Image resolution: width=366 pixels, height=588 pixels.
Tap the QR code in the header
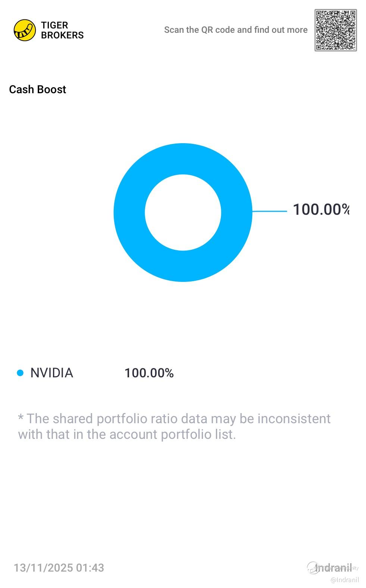click(335, 30)
